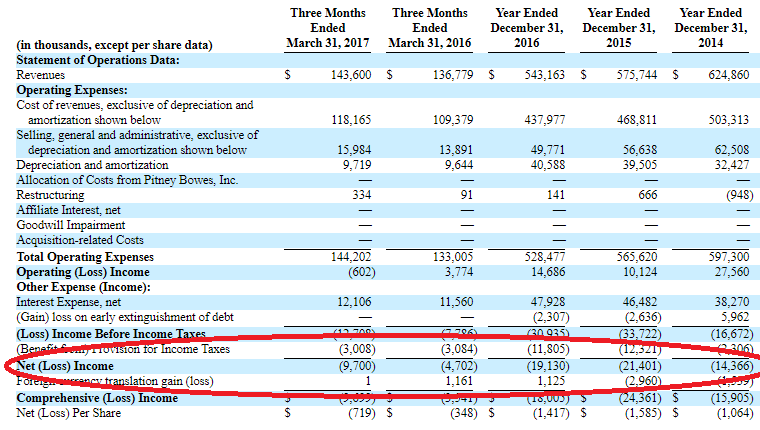Select the 'Other Expense (Income):' heading

(x=83, y=287)
